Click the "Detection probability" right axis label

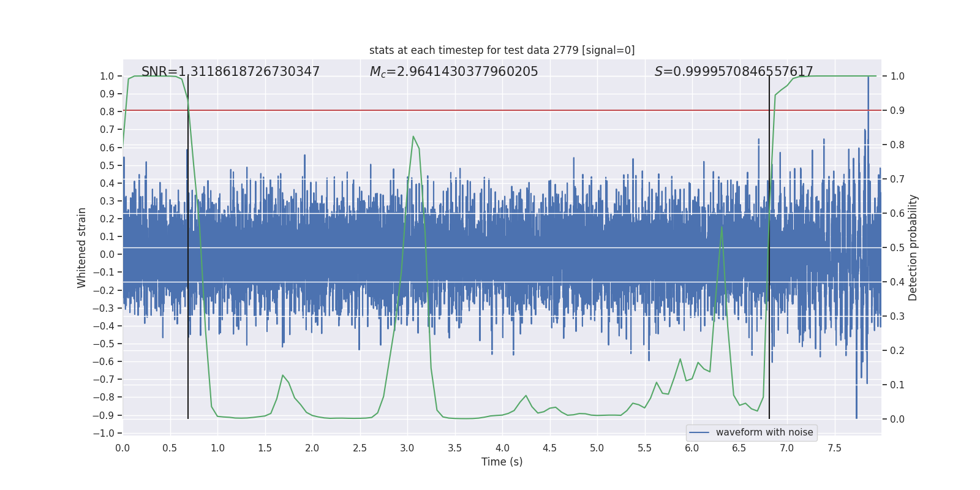pyautogui.click(x=913, y=247)
